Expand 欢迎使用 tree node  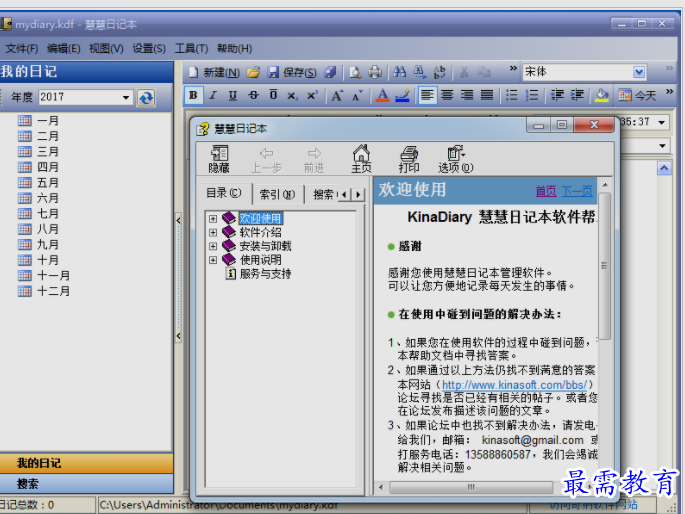click(213, 218)
